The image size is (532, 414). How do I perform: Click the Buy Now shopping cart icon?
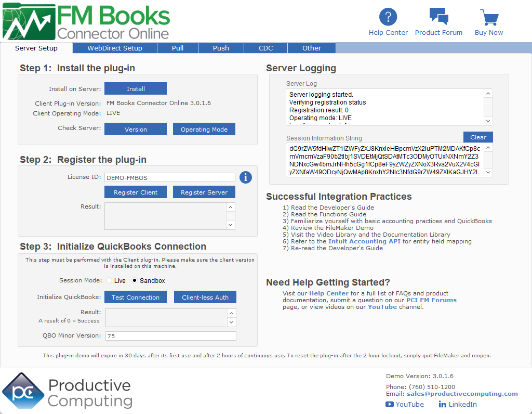coord(489,17)
